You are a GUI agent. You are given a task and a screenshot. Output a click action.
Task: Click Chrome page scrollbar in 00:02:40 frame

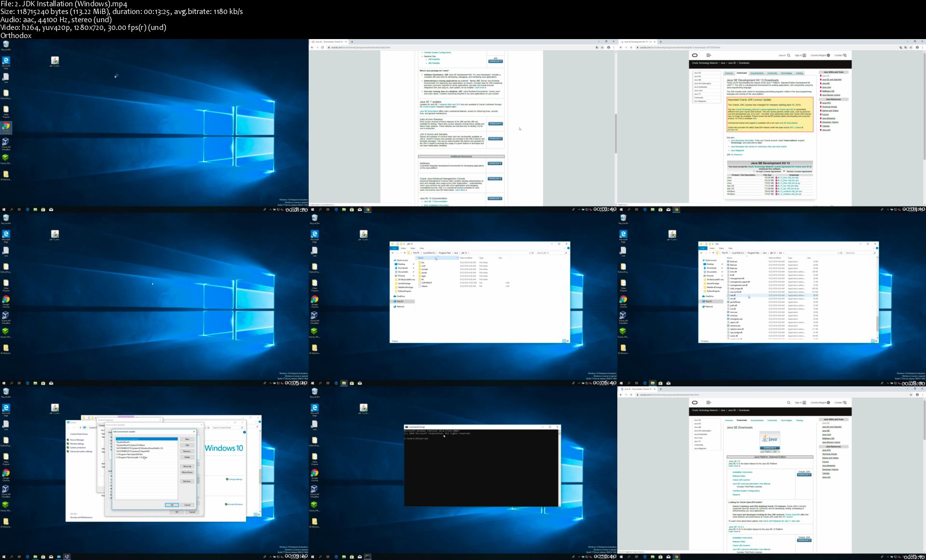coord(616,134)
